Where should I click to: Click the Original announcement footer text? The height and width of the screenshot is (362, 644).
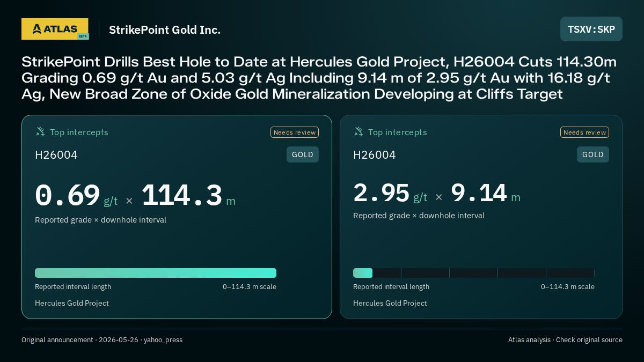(x=102, y=340)
